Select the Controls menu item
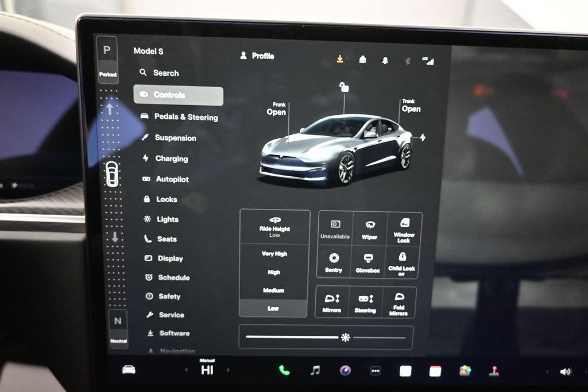The width and height of the screenshot is (588, 392). [179, 95]
